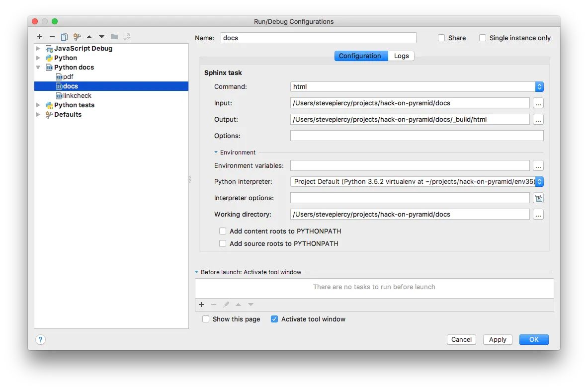Edit the before-launch task

coord(226,305)
